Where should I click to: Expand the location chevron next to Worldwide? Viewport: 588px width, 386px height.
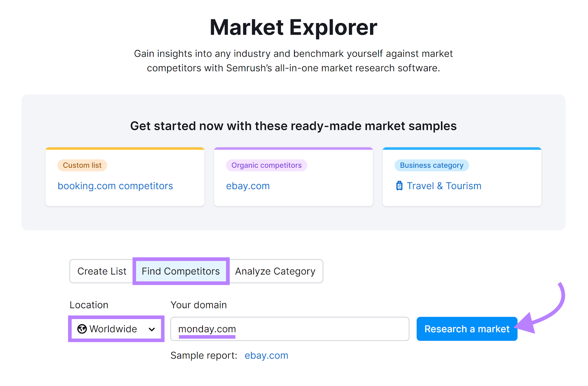pos(152,329)
